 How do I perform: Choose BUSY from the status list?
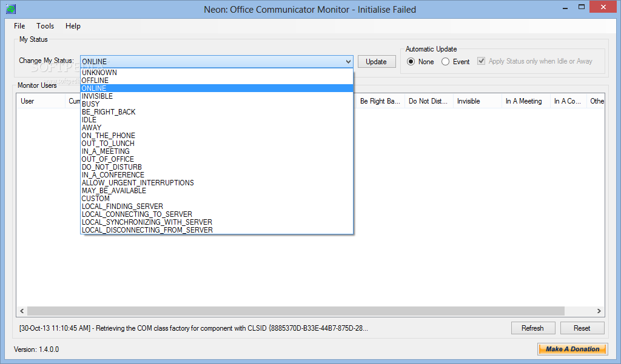coord(217,104)
